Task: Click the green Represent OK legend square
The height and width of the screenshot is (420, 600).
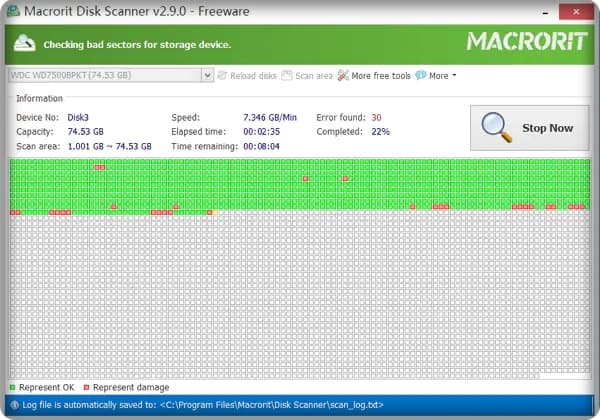Action: tap(12, 387)
